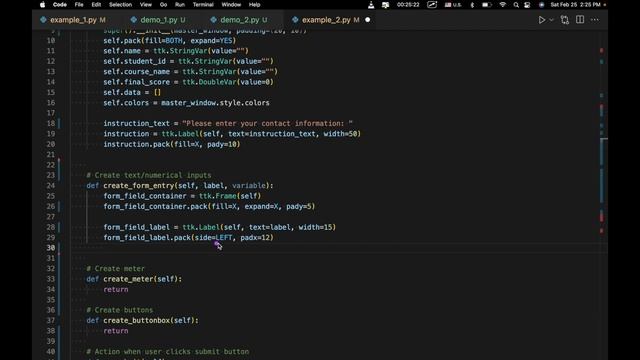Screen dimensions: 640x360
Task: Click the VLC cone menu bar icon
Action: [x=371, y=5]
